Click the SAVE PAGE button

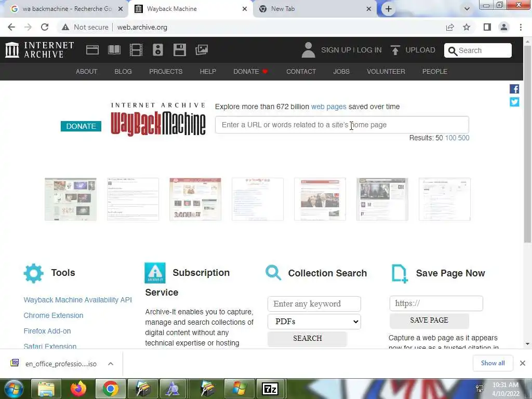pos(429,320)
